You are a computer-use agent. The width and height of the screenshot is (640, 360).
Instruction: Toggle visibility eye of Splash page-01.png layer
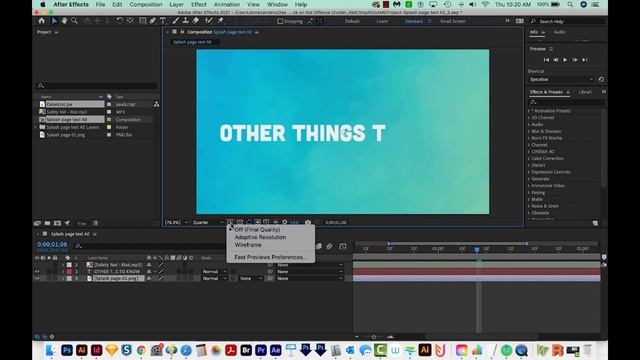[37, 278]
